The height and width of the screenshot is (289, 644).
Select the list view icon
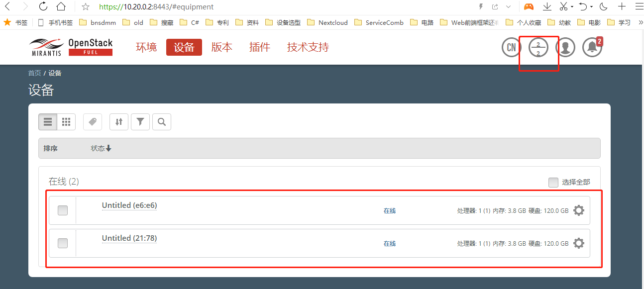[x=47, y=121]
